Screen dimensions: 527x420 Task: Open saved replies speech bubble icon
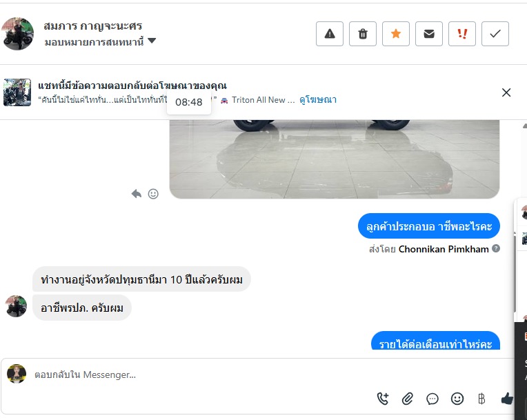tap(432, 399)
